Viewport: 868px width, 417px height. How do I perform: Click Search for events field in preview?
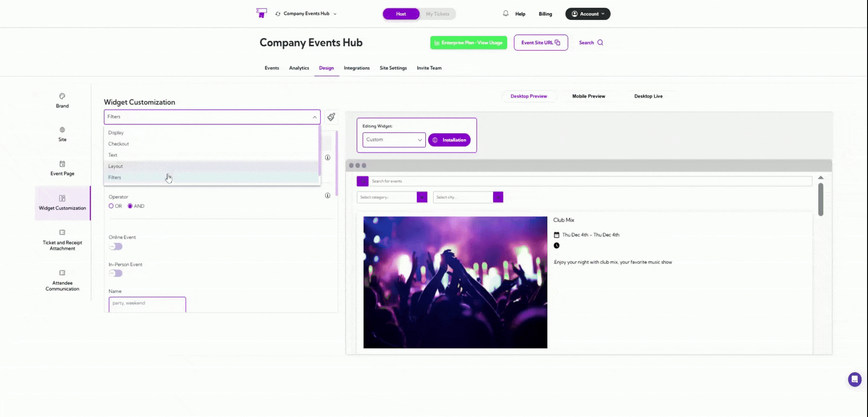(590, 181)
